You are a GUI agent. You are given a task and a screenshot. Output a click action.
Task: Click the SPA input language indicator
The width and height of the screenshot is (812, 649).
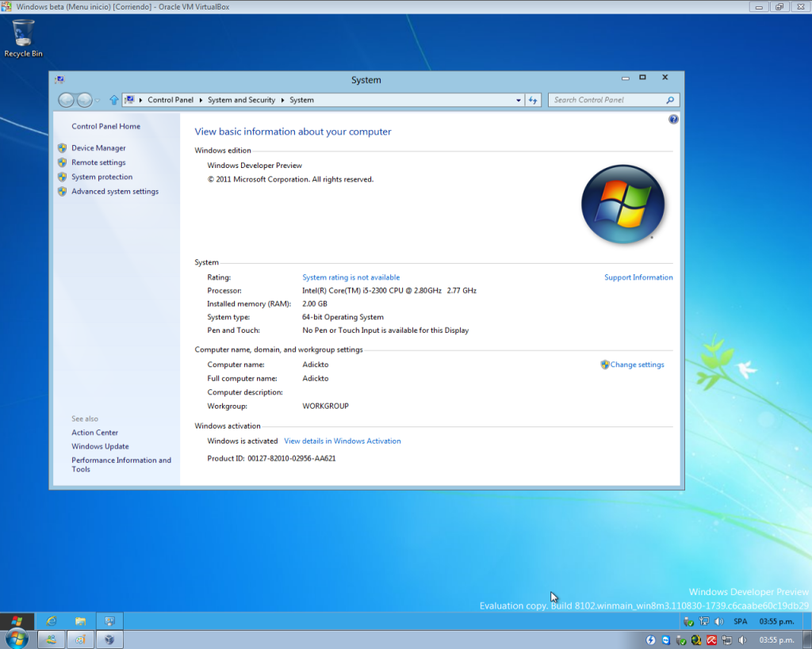(741, 621)
